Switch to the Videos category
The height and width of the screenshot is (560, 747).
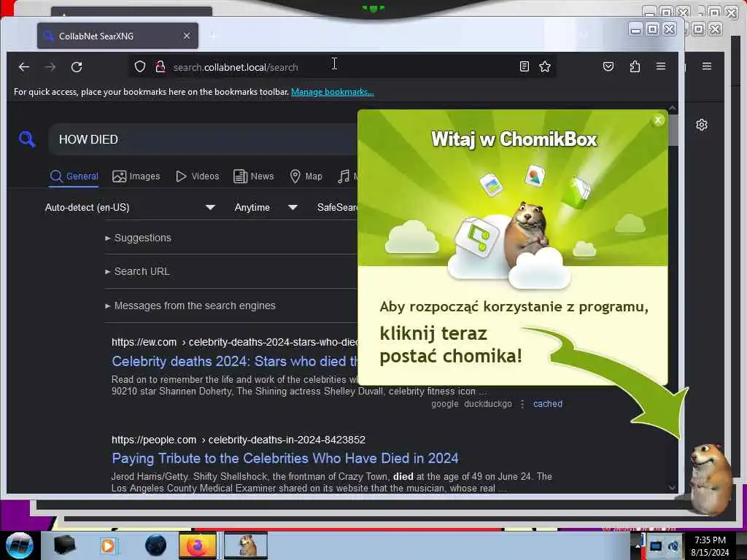(197, 176)
